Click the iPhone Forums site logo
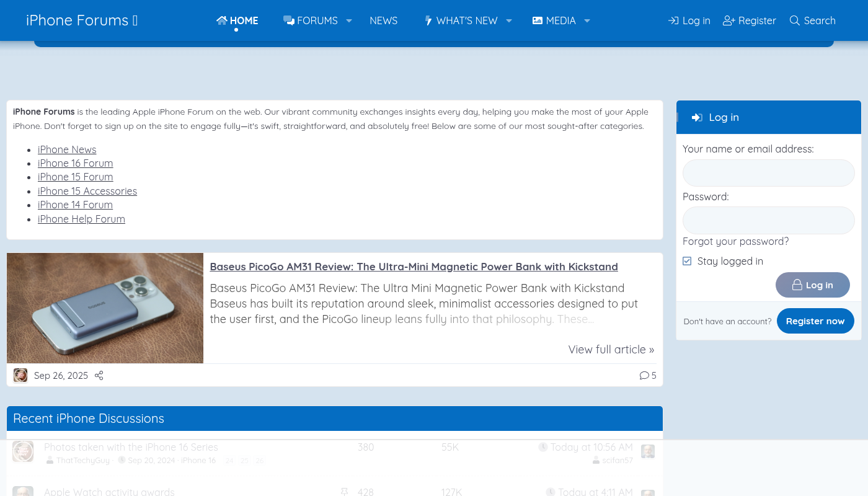This screenshot has height=496, width=868. coord(81,20)
